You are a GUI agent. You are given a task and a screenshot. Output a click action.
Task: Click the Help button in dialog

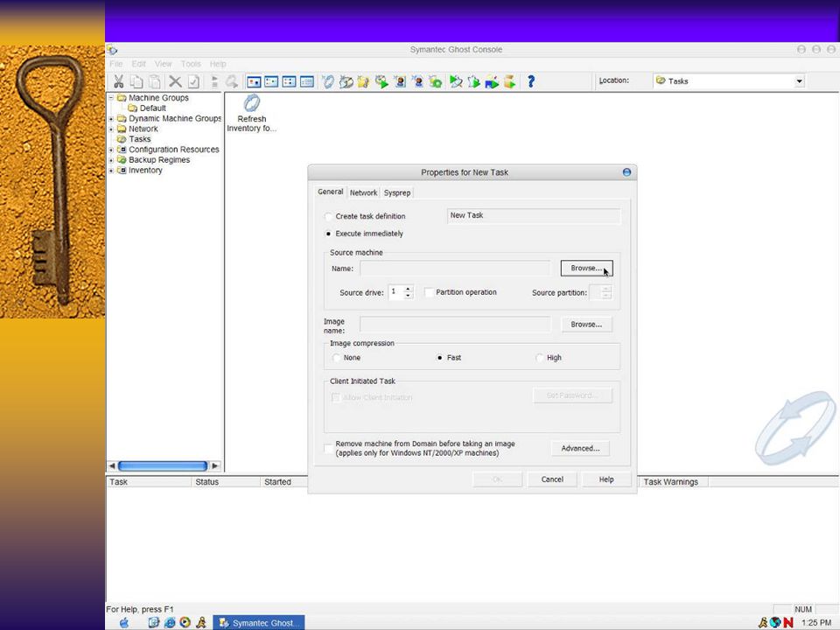[x=606, y=479]
